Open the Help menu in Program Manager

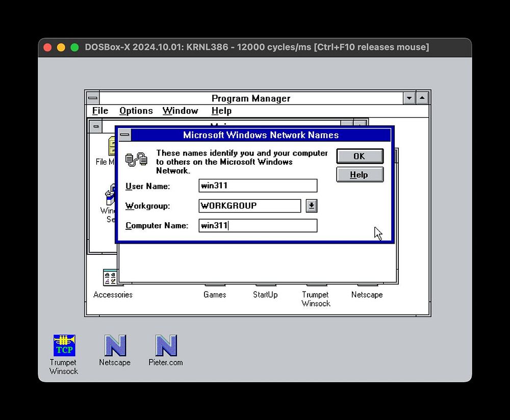pos(221,111)
